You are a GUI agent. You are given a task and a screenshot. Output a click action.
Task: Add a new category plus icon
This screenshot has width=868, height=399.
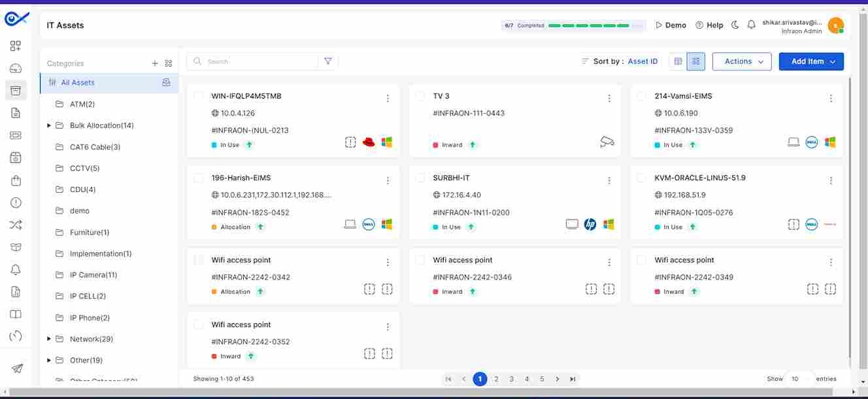(x=155, y=63)
